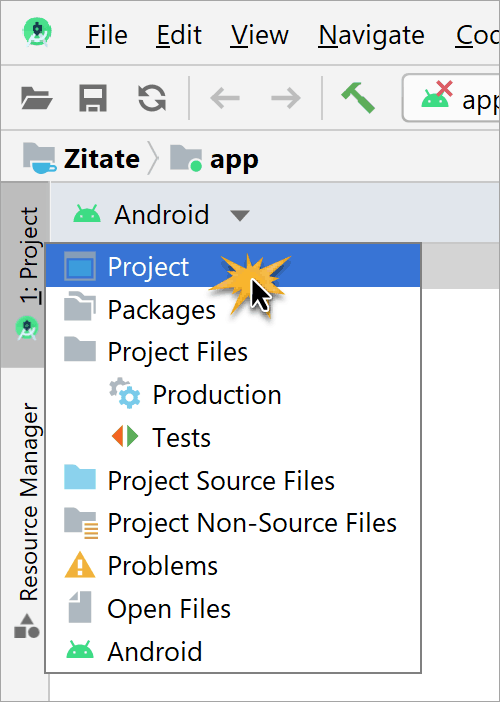Open the File menu

pos(107,34)
